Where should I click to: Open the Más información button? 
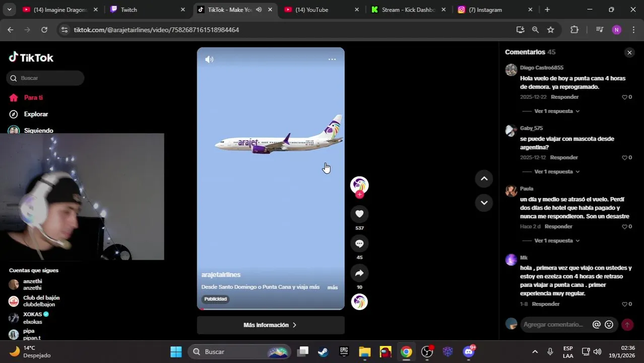[271, 325]
